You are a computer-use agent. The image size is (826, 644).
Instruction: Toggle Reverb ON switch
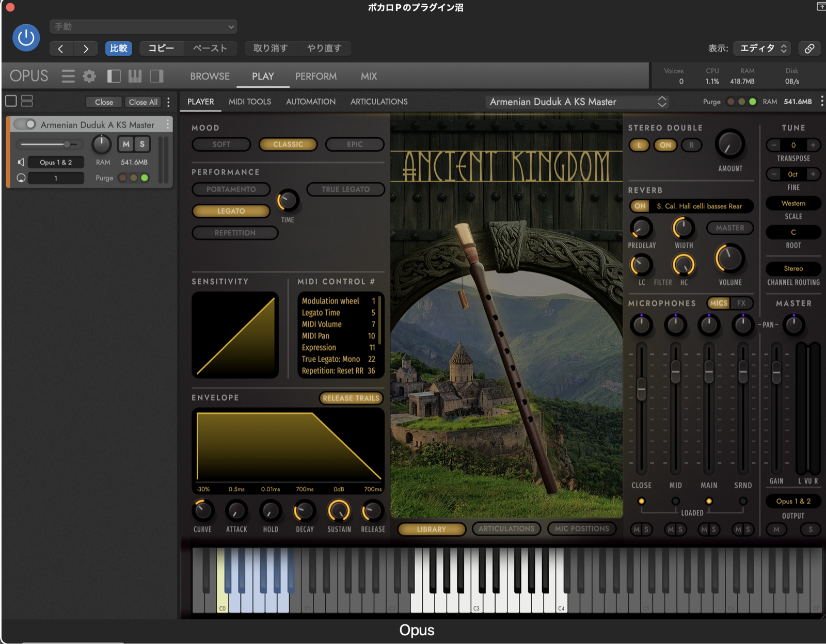point(640,206)
